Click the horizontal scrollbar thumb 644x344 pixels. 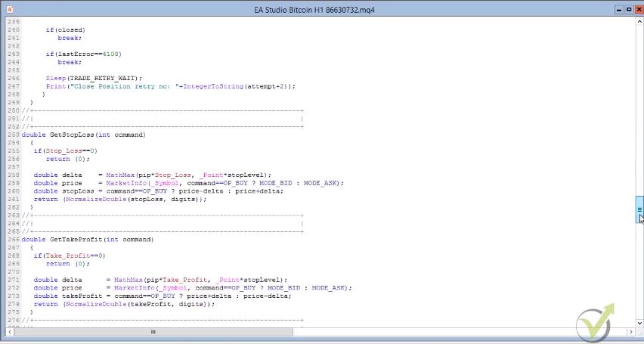pyautogui.click(x=153, y=332)
